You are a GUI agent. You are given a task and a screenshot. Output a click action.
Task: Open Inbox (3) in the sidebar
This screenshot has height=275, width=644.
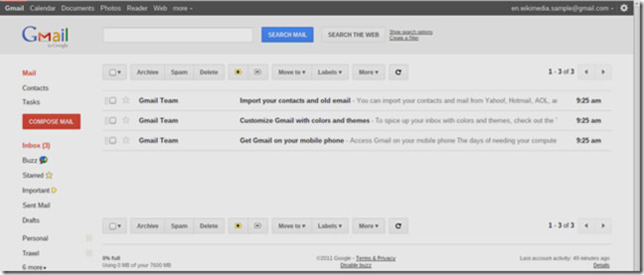[x=36, y=145]
